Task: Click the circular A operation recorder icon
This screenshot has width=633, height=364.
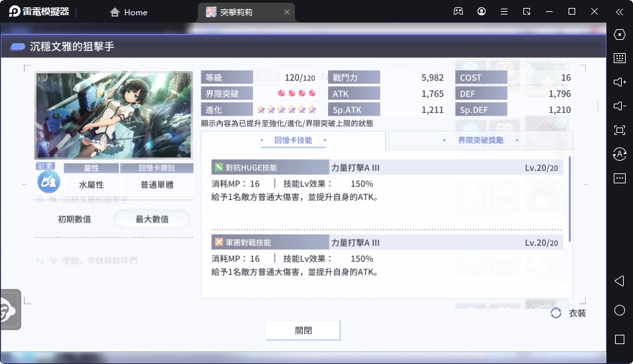Action: pos(620,153)
